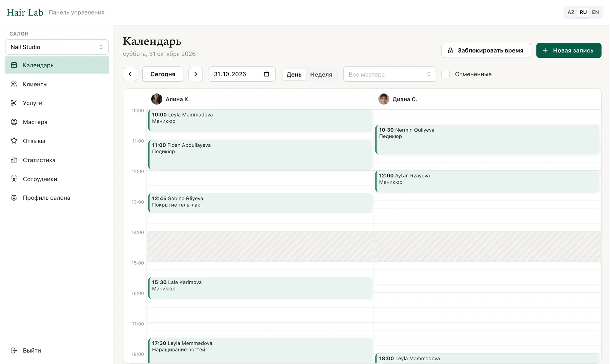This screenshot has height=364, width=610.
Task: Jump to today with the Сегодня button
Action: click(x=163, y=74)
